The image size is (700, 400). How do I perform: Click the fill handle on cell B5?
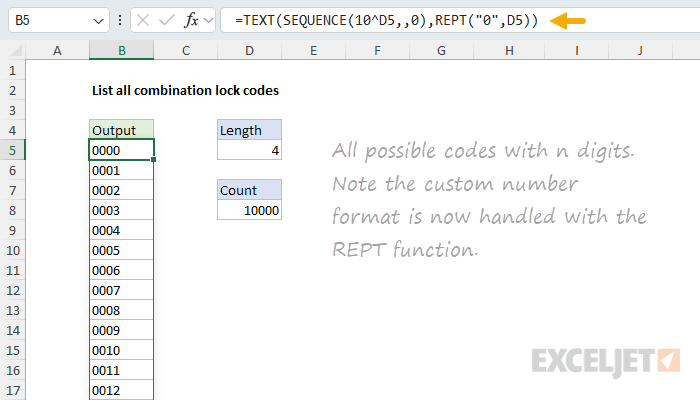(154, 159)
